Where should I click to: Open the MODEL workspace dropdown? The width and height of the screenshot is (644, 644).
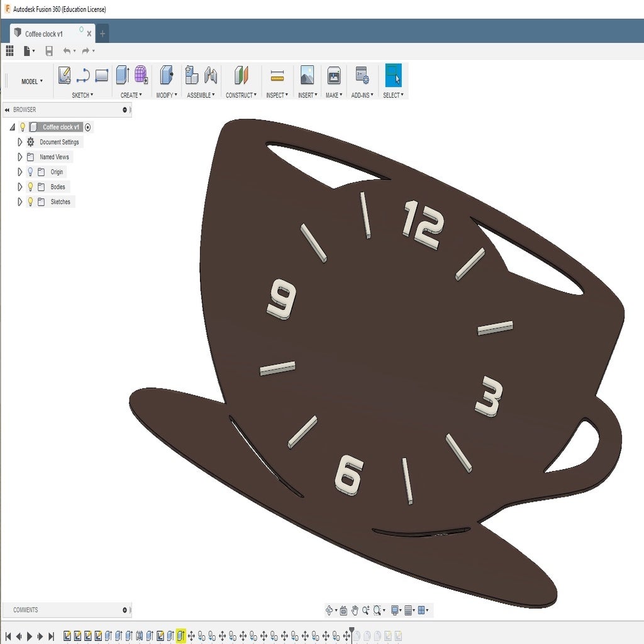click(x=32, y=81)
